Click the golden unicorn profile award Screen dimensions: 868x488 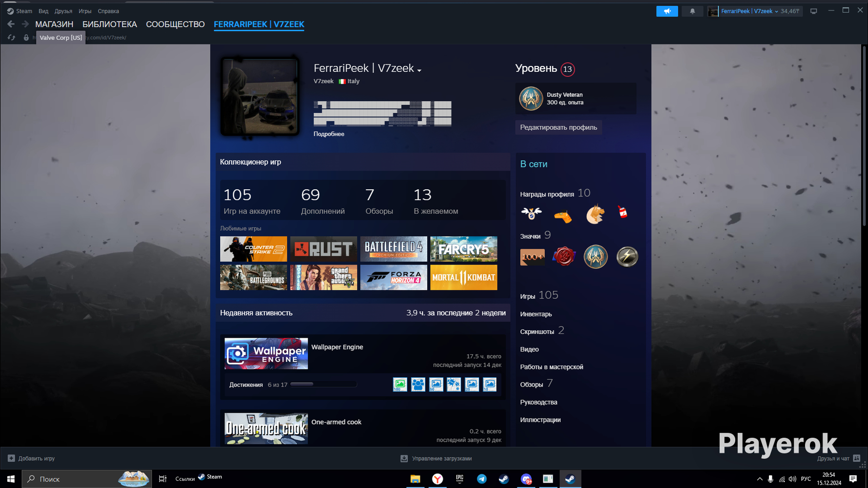tap(595, 214)
